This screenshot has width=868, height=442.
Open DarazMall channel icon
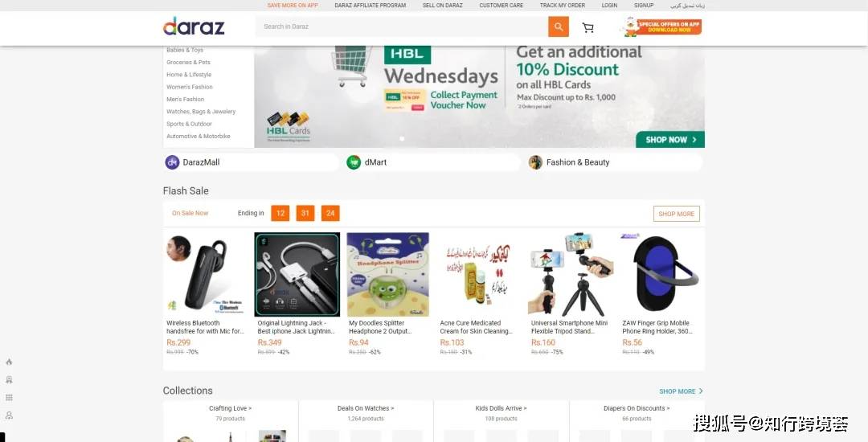click(x=172, y=162)
